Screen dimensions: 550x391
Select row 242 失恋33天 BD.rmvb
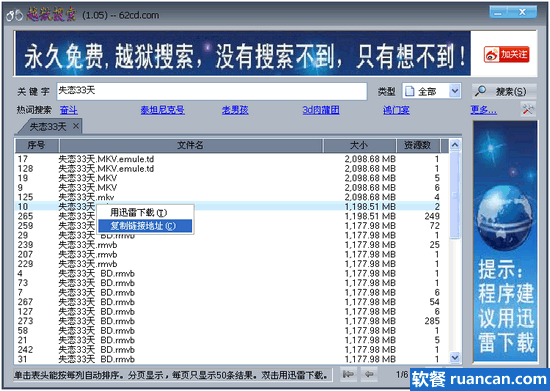pyautogui.click(x=232, y=350)
